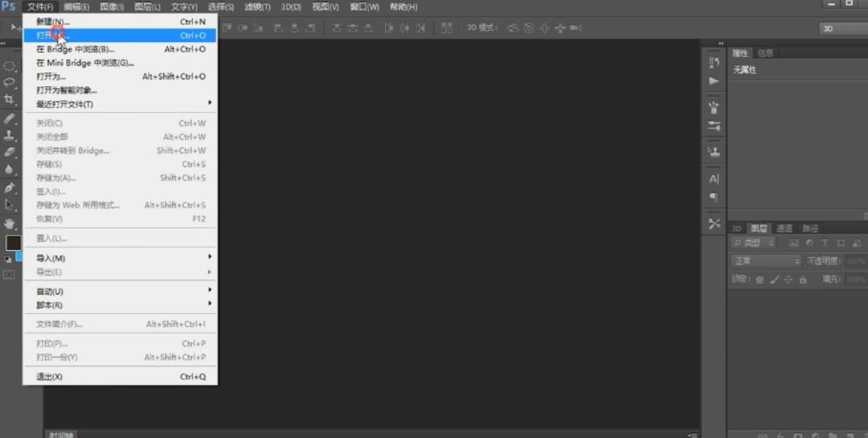The height and width of the screenshot is (438, 868).
Task: Expand the 自动(U) submenu
Action: click(x=120, y=291)
